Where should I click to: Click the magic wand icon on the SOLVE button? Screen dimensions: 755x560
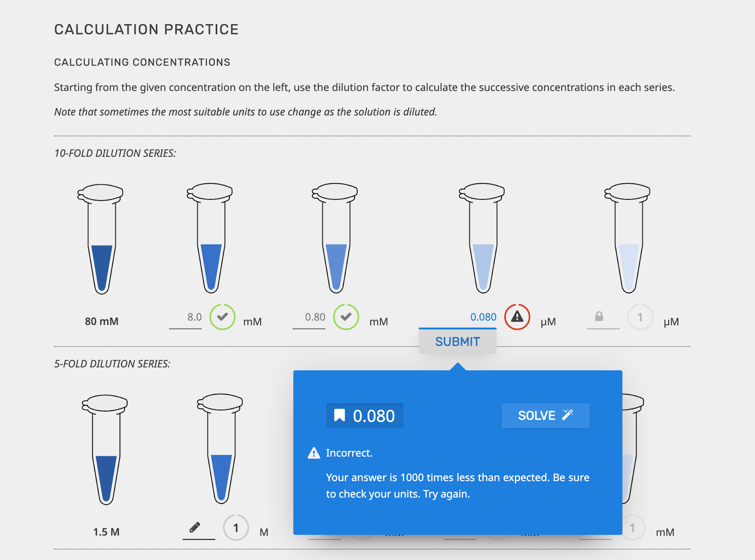click(568, 414)
